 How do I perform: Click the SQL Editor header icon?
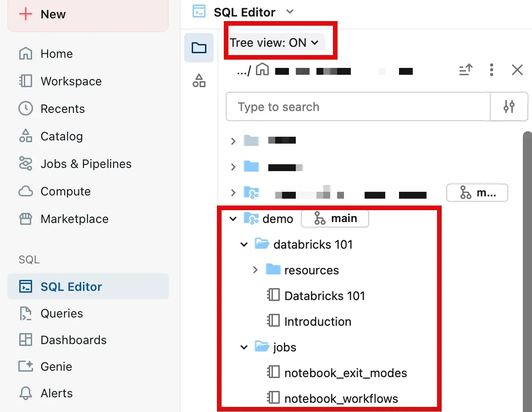199,11
